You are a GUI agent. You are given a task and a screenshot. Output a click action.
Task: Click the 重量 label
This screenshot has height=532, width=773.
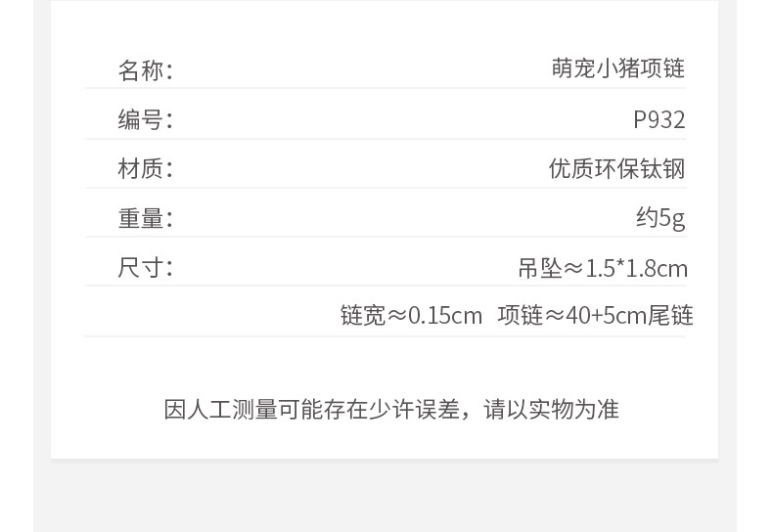pos(145,218)
